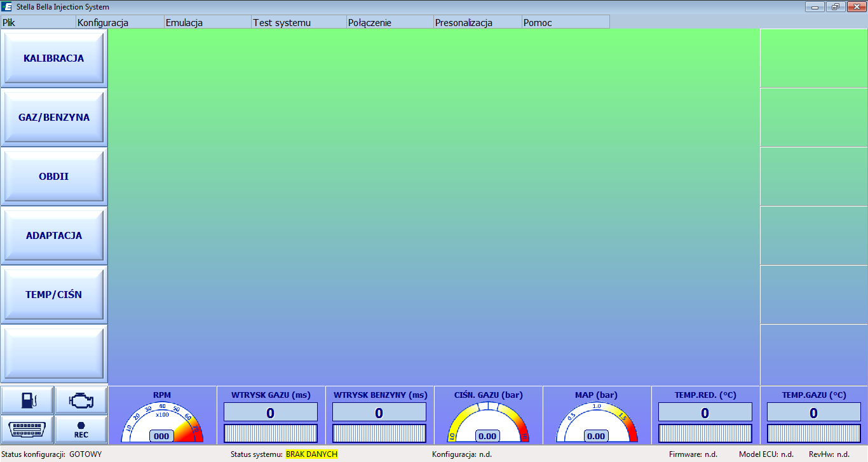Click the blank button below TEMP/CIŚN
The width and height of the screenshot is (868, 462).
[x=54, y=354]
